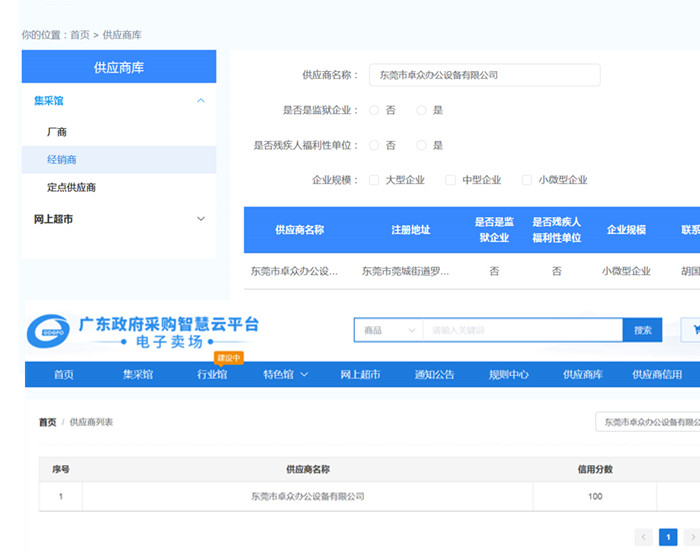This screenshot has height=550, width=700.
Task: Open the 通知公告 navigation tab
Action: [434, 375]
